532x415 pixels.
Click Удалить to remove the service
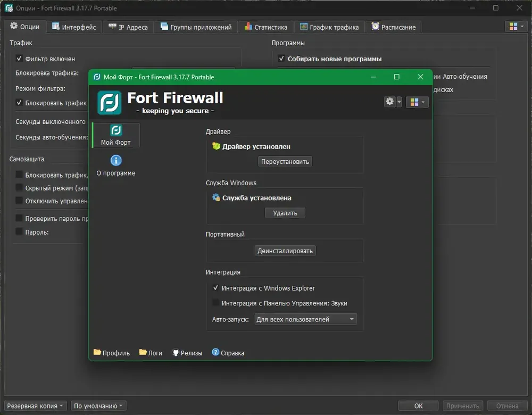[285, 213]
